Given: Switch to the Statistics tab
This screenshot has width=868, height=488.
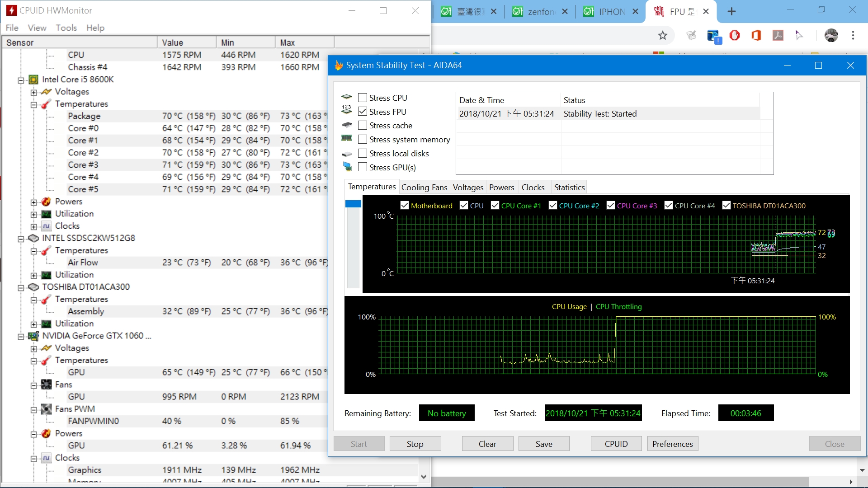Looking at the screenshot, I should point(569,187).
